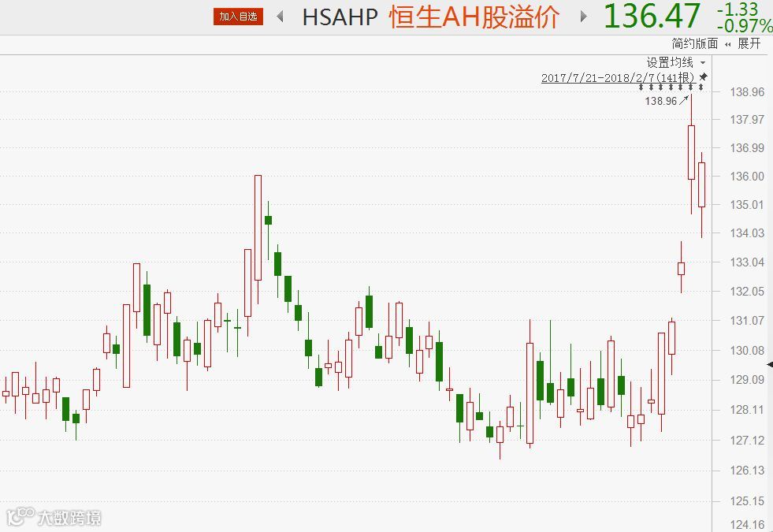Click the pin icon beside date range
Screen dimensions: 773x532
pos(703,77)
